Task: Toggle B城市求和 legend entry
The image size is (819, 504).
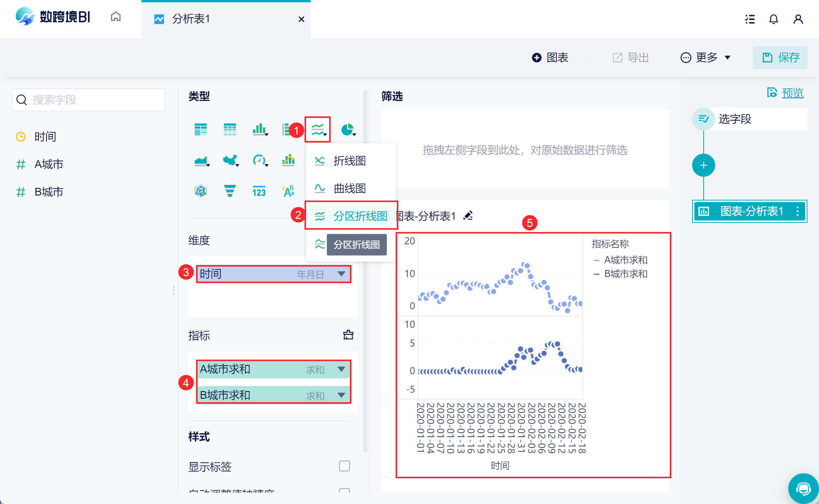Action: 625,274
